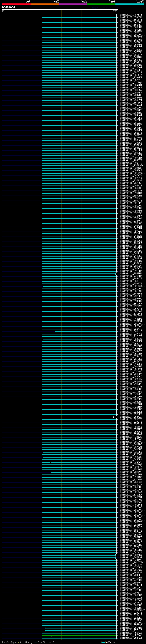Open hit UniRef100_Q69JN7
Viewport: 146px width, 644px height.
[x=131, y=27]
